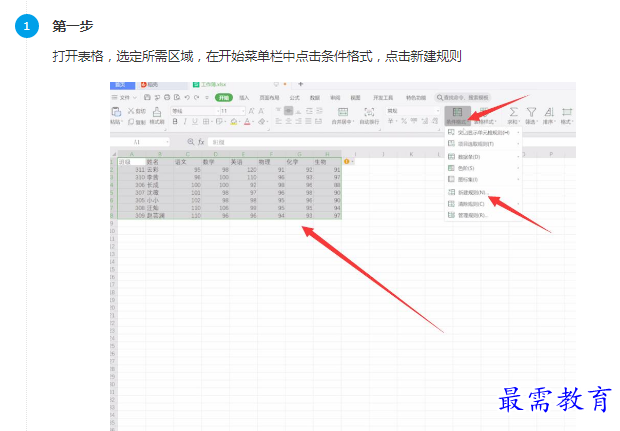The height and width of the screenshot is (431, 620).
Task: Open the Name Box dropdown showing A1
Action: click(167, 142)
